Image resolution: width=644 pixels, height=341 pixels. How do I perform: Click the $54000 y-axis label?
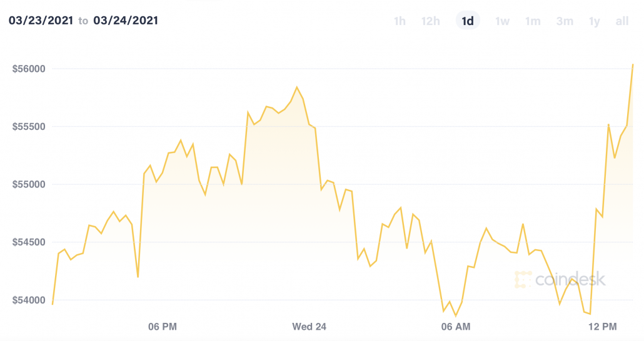click(x=29, y=300)
